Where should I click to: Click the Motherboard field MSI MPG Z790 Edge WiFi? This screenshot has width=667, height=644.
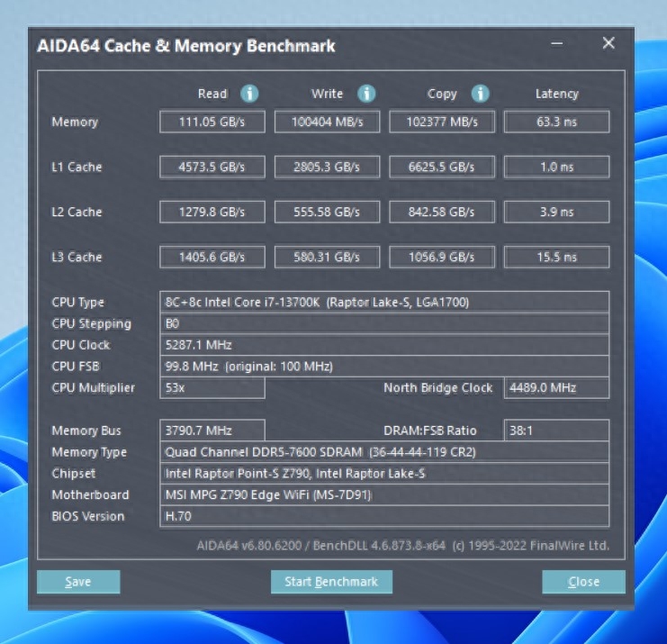pos(384,494)
